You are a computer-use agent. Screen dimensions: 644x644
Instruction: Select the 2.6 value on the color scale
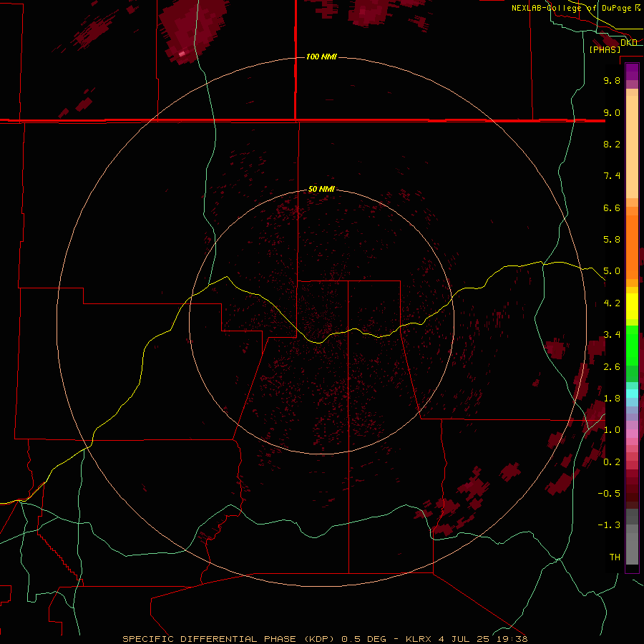(612, 367)
